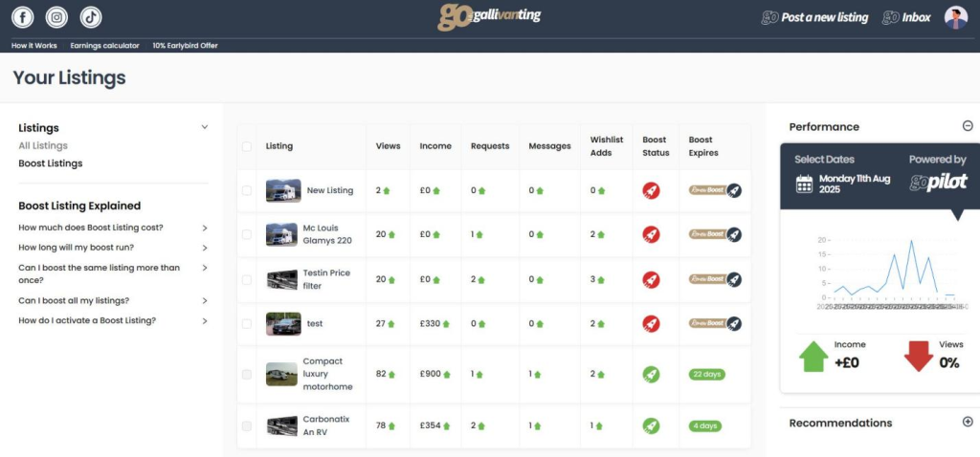Screen dimensions: 980x457
Task: Click green boost rocket for Carbonatix An RV
Action: (x=651, y=425)
